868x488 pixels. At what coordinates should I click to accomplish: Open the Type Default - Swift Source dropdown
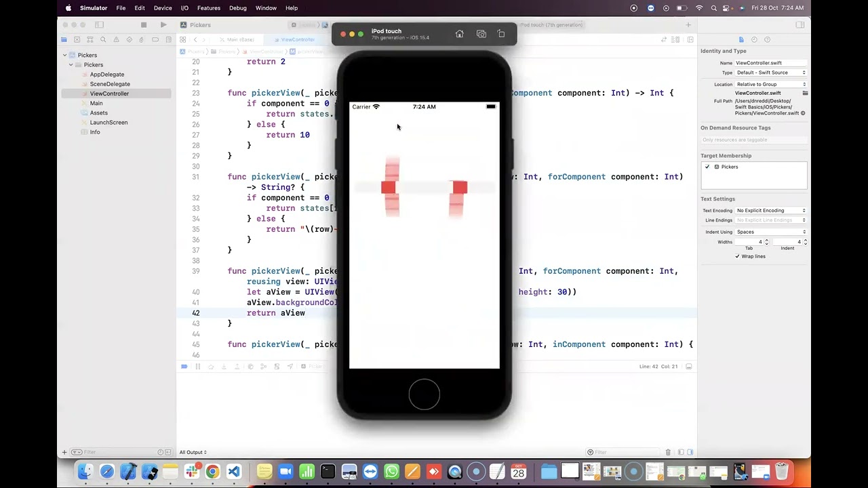(771, 73)
